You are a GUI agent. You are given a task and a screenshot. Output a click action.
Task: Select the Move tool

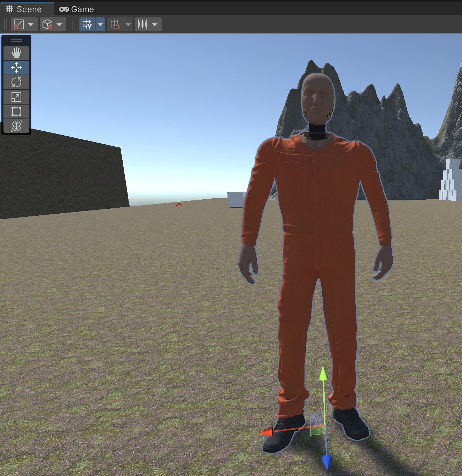[16, 68]
